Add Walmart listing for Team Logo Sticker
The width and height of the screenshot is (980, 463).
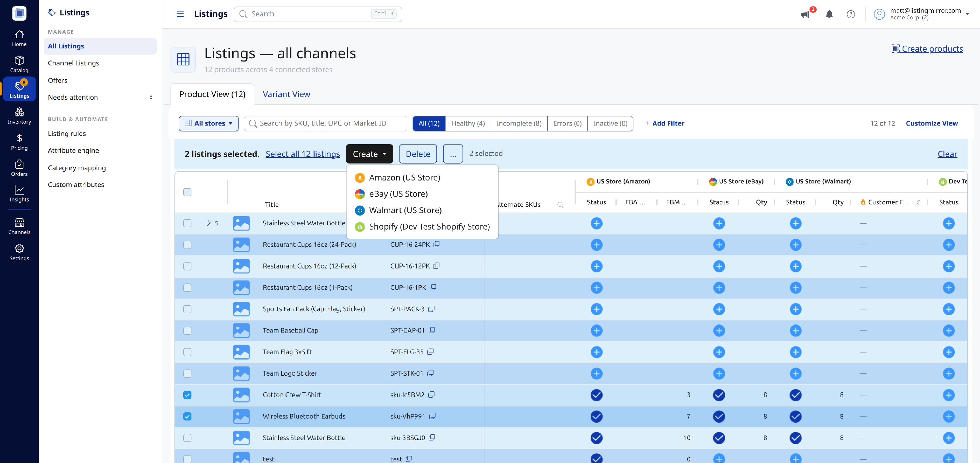point(795,373)
